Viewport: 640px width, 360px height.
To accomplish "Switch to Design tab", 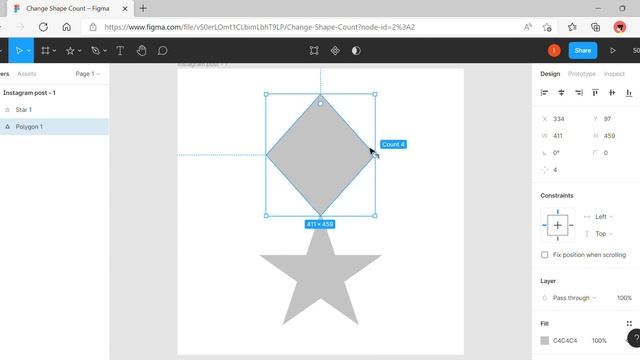I will coord(550,74).
